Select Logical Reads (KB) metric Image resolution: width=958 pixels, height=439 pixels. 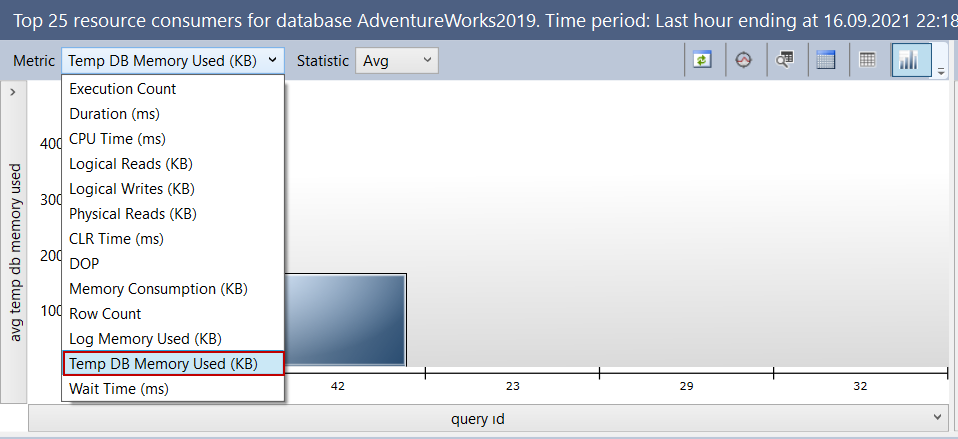[x=131, y=164]
